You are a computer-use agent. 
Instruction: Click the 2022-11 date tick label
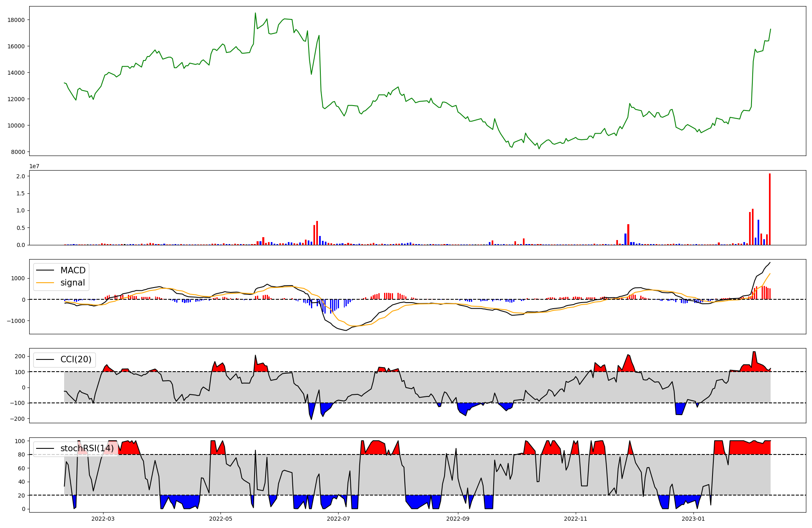(x=576, y=519)
